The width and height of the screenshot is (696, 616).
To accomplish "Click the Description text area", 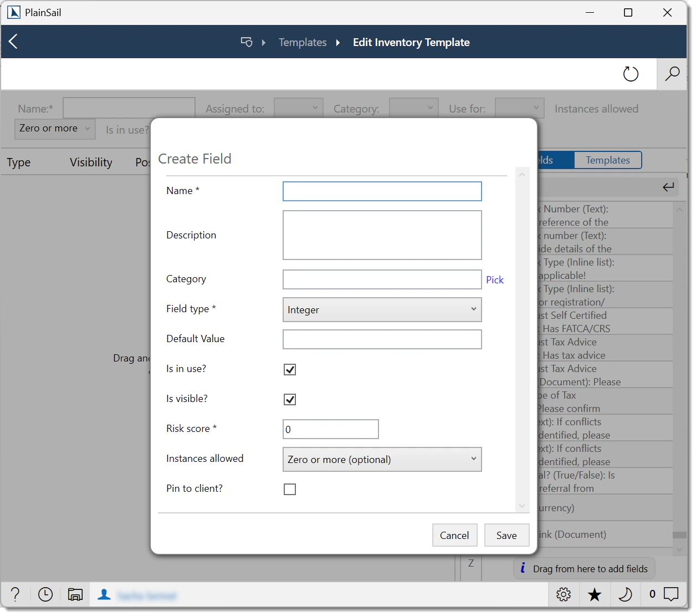I will click(x=382, y=235).
